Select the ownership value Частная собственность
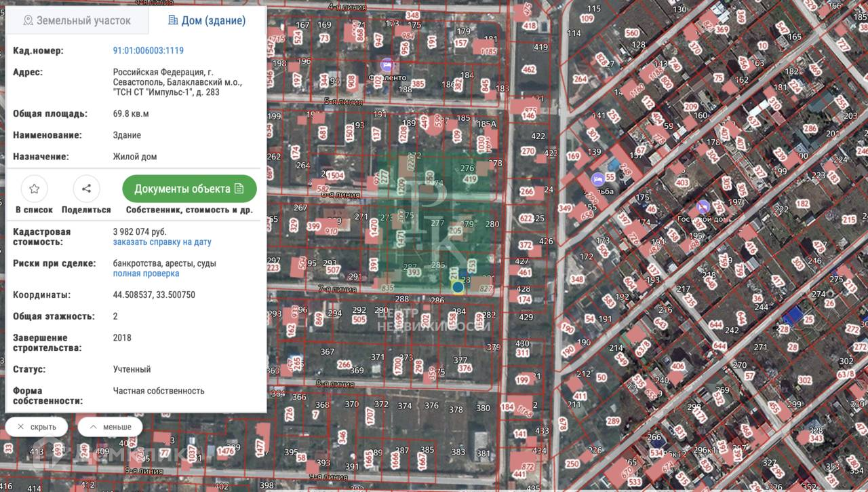The image size is (868, 492). click(159, 390)
